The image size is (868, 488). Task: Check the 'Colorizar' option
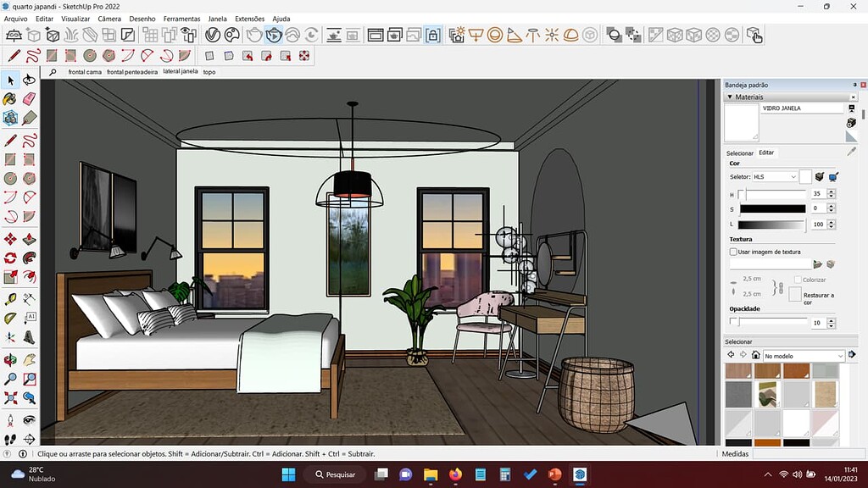point(799,280)
